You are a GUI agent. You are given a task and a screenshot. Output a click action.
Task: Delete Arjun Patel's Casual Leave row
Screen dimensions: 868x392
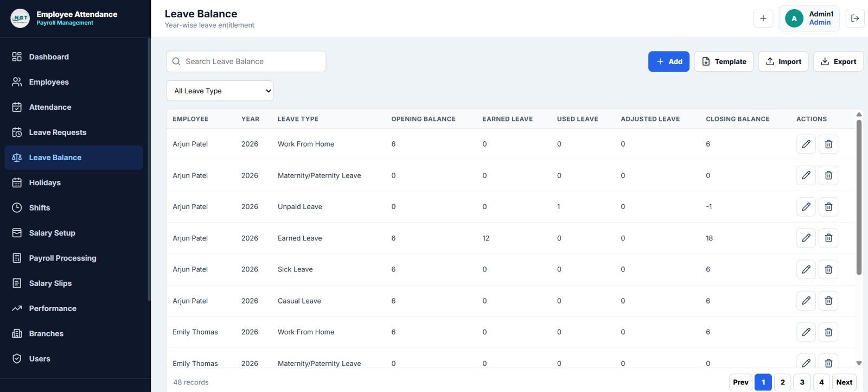click(828, 301)
